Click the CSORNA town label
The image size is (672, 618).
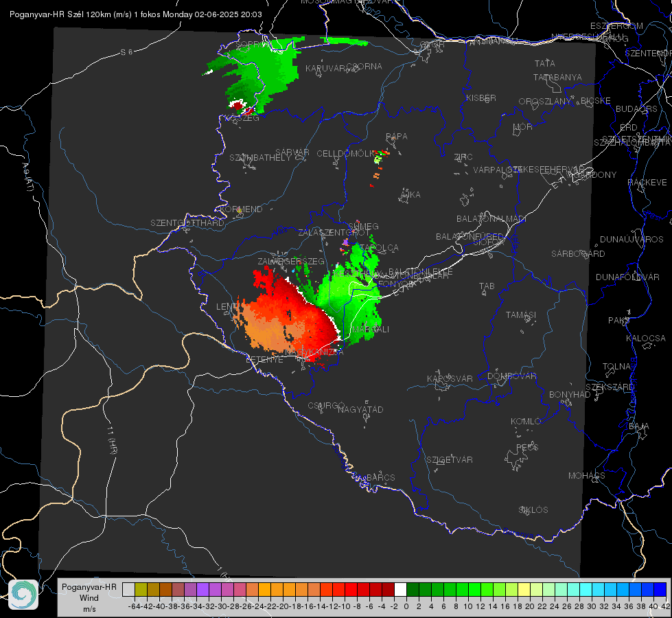[364, 67]
